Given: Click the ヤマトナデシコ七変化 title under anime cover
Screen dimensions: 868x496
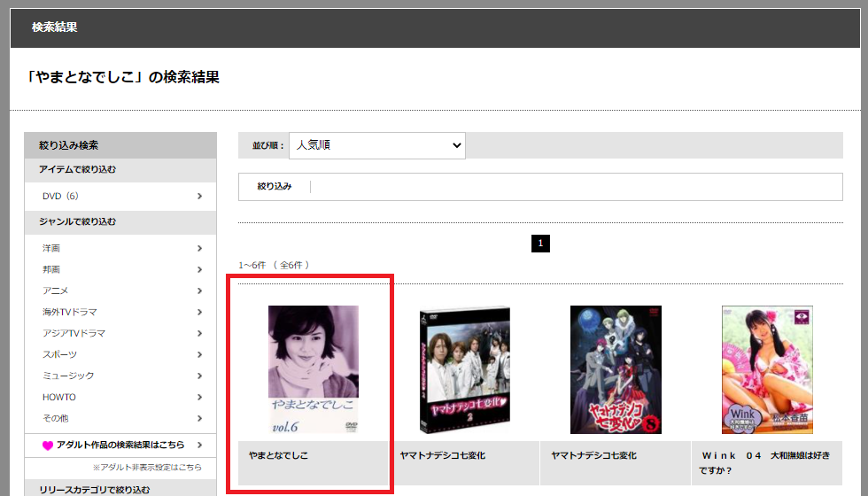Looking at the screenshot, I should (593, 455).
